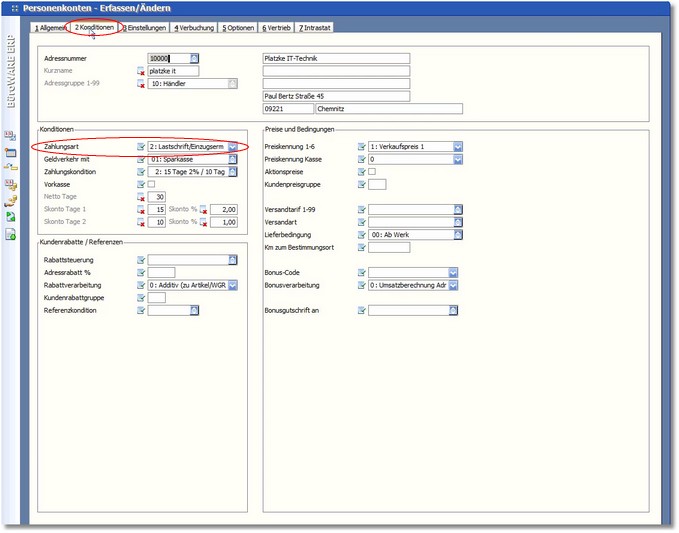Screen dimensions: 679x533
Task: Click the bottom icon in left sidebar
Action: 11,235
